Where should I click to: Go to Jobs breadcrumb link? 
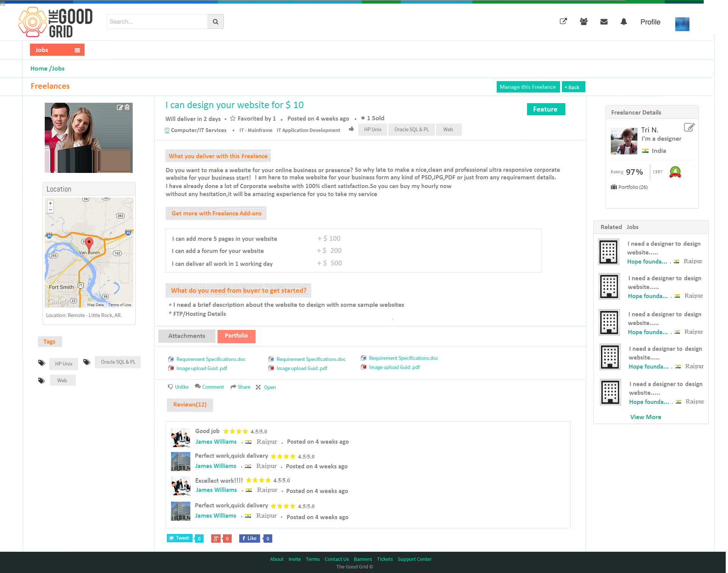click(x=58, y=69)
